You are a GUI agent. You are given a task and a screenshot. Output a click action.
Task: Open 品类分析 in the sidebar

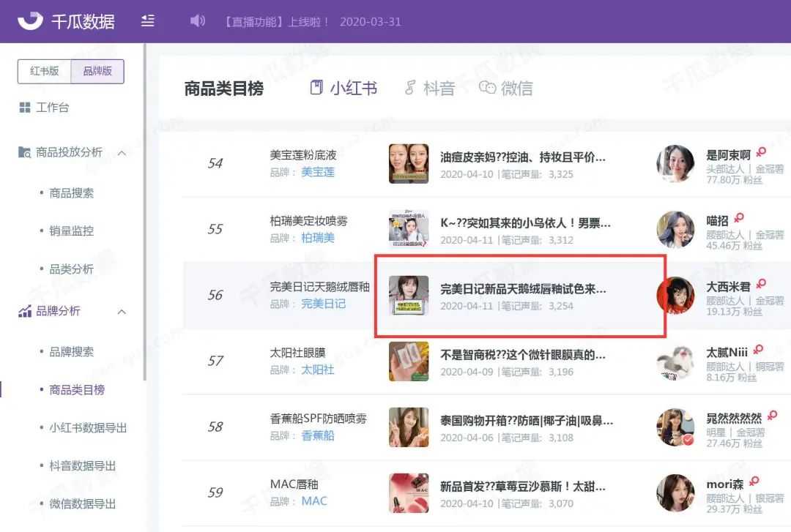71,269
